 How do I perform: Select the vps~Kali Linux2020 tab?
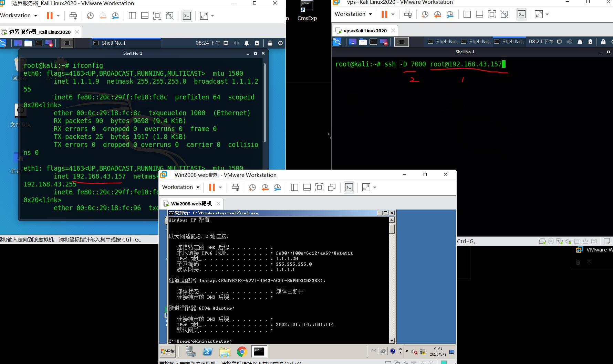coord(365,31)
